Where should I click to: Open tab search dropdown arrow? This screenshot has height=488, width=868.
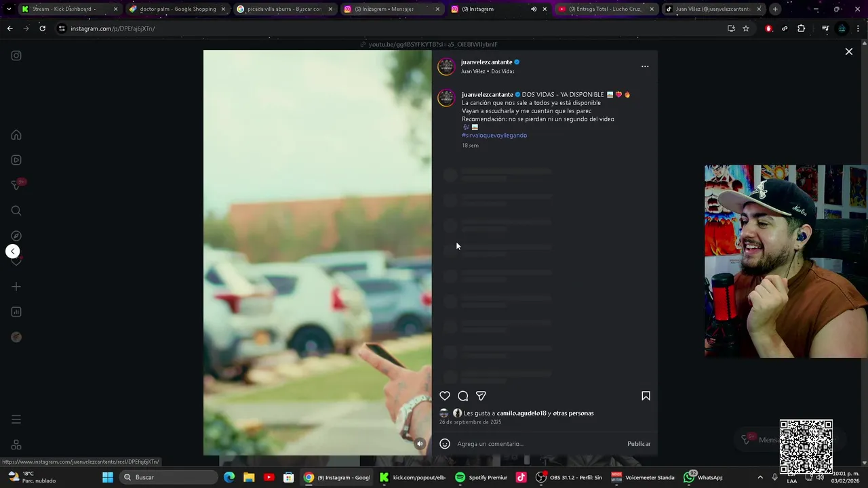(8, 9)
